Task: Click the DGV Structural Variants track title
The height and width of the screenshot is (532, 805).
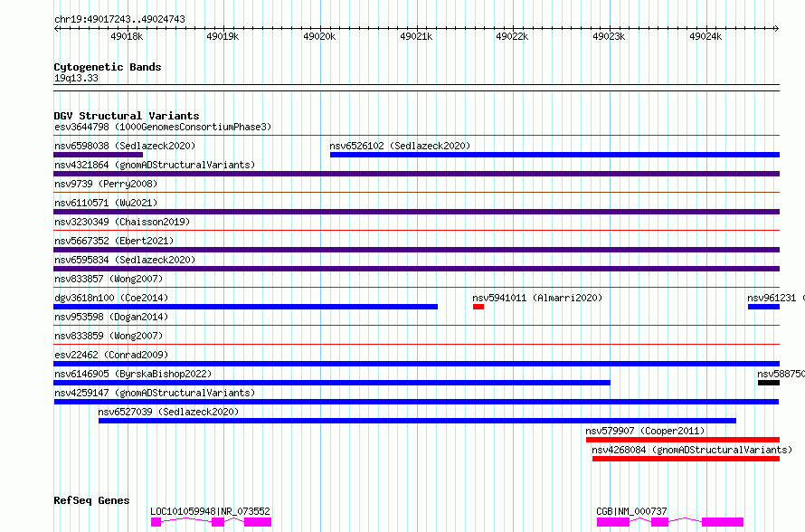Action: (127, 116)
